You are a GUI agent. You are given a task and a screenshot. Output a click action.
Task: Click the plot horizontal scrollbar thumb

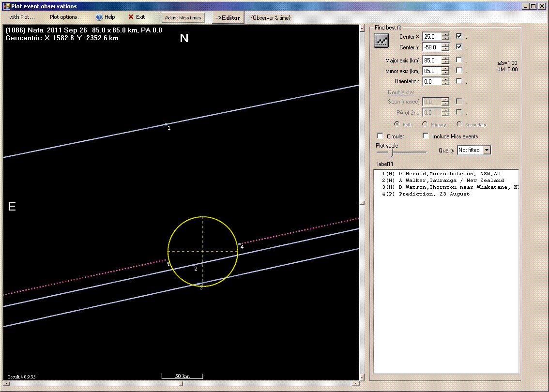(x=181, y=384)
